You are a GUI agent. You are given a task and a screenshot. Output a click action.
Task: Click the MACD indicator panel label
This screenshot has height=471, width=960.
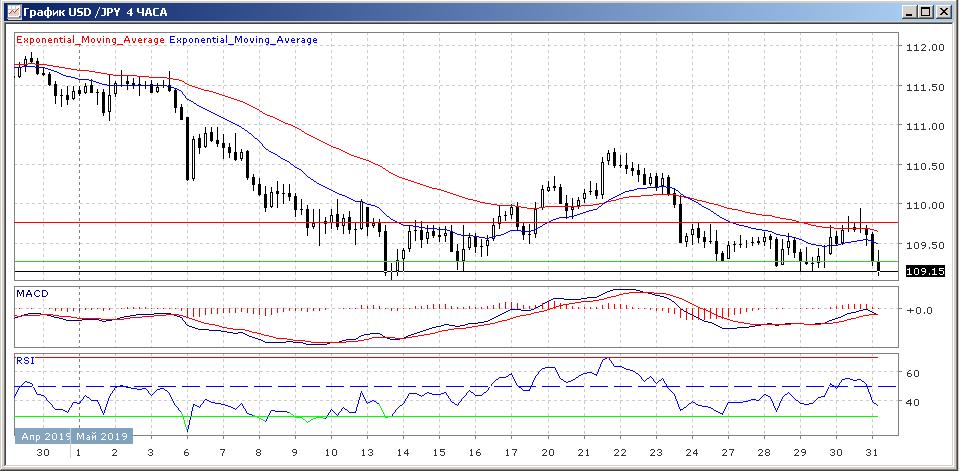[32, 293]
